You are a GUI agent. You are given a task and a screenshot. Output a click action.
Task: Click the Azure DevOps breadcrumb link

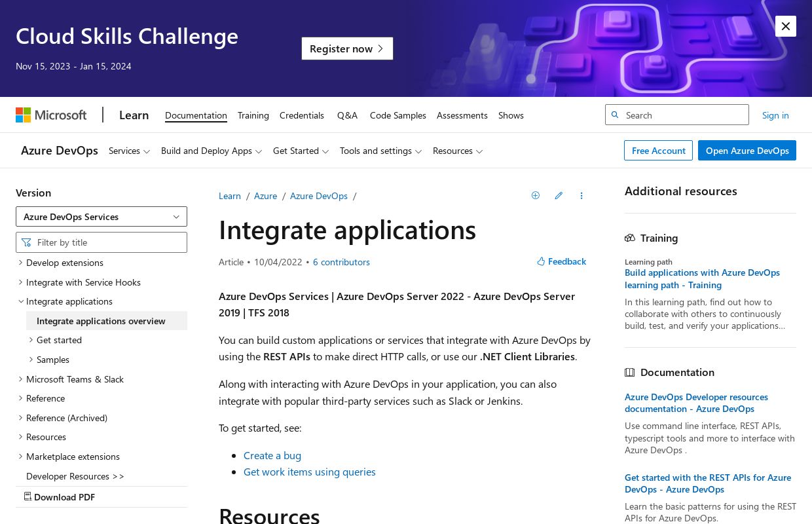319,196
